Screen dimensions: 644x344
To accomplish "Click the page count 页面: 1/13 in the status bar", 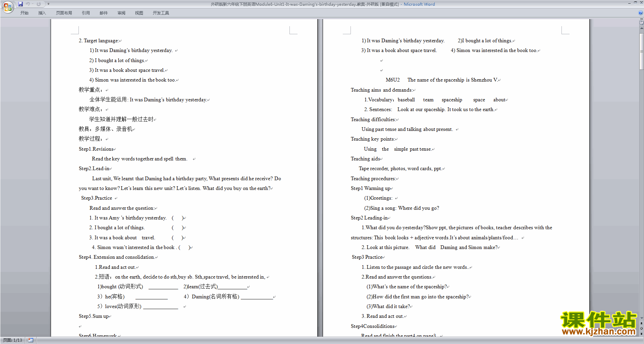I will pyautogui.click(x=13, y=340).
